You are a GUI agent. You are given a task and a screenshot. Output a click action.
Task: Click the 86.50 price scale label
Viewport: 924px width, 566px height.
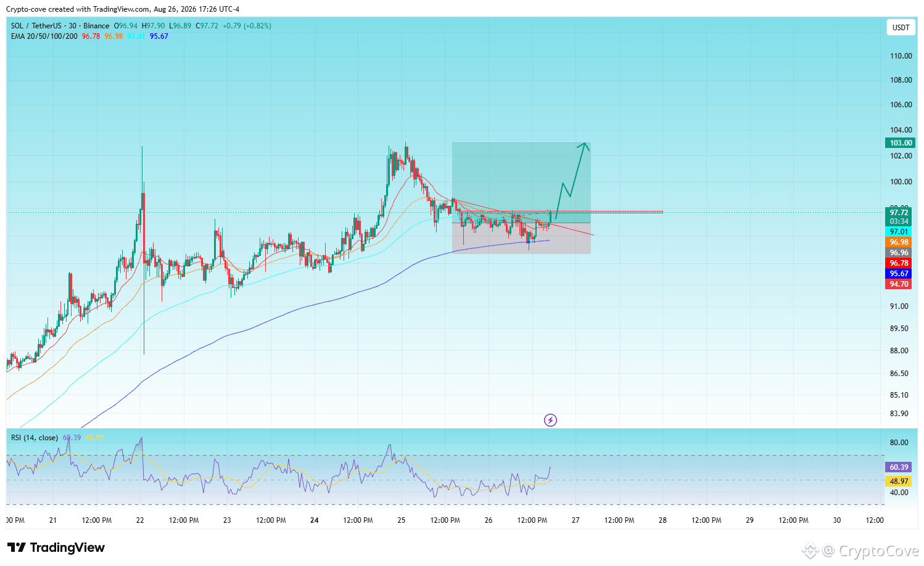click(899, 374)
